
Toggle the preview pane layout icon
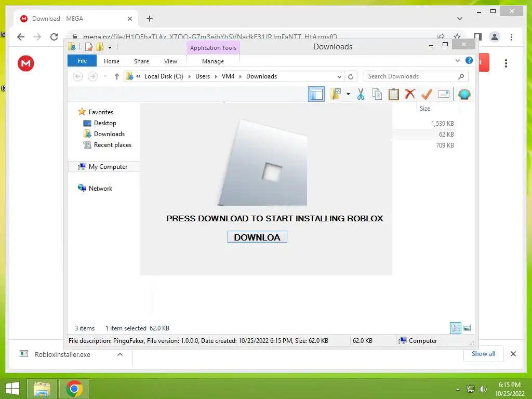(x=316, y=94)
